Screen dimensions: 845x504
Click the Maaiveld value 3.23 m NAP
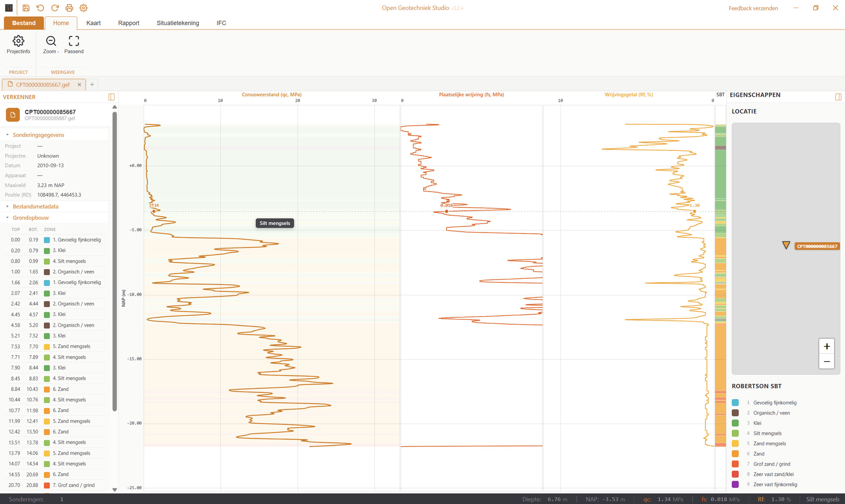tap(51, 185)
